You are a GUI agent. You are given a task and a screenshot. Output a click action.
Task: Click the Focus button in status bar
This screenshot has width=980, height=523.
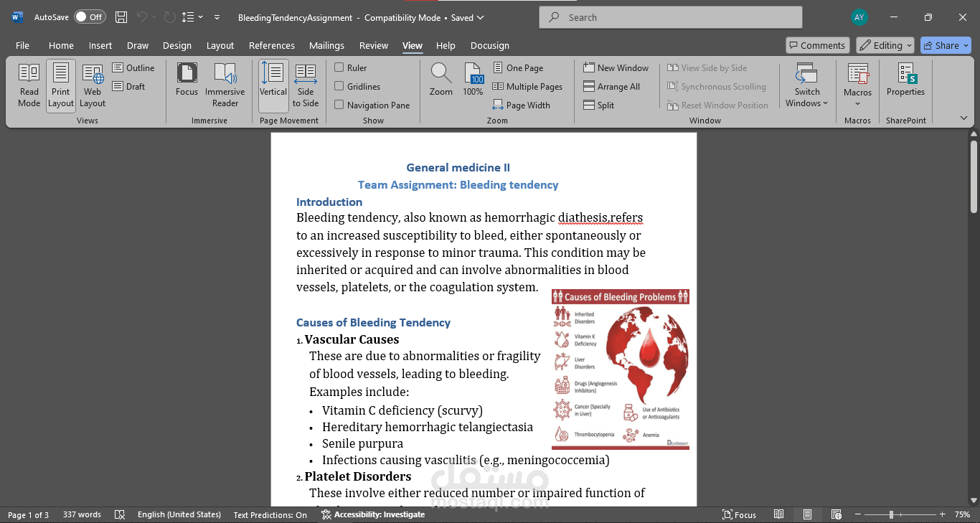(739, 514)
